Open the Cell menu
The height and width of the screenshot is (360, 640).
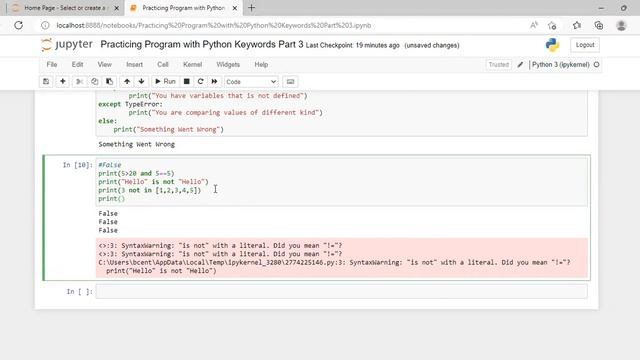[x=163, y=64]
